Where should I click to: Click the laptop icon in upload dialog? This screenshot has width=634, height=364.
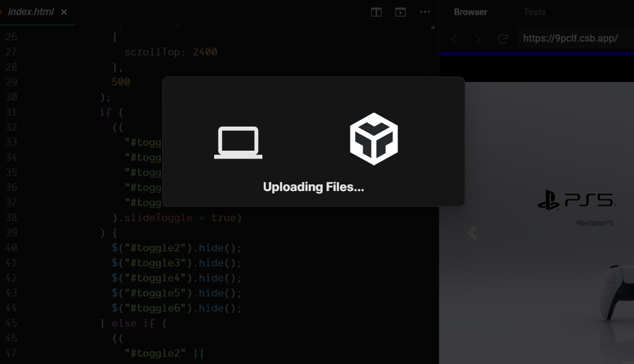tap(238, 143)
